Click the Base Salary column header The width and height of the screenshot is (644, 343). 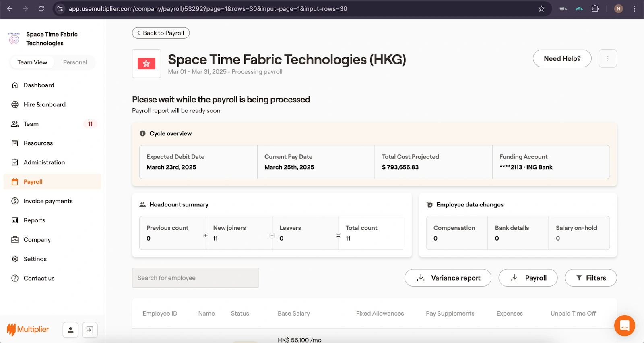point(294,313)
